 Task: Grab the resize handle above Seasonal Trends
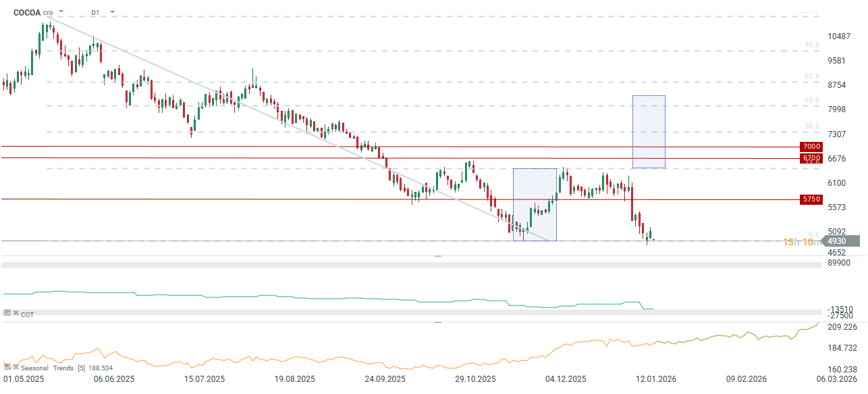pyautogui.click(x=438, y=322)
